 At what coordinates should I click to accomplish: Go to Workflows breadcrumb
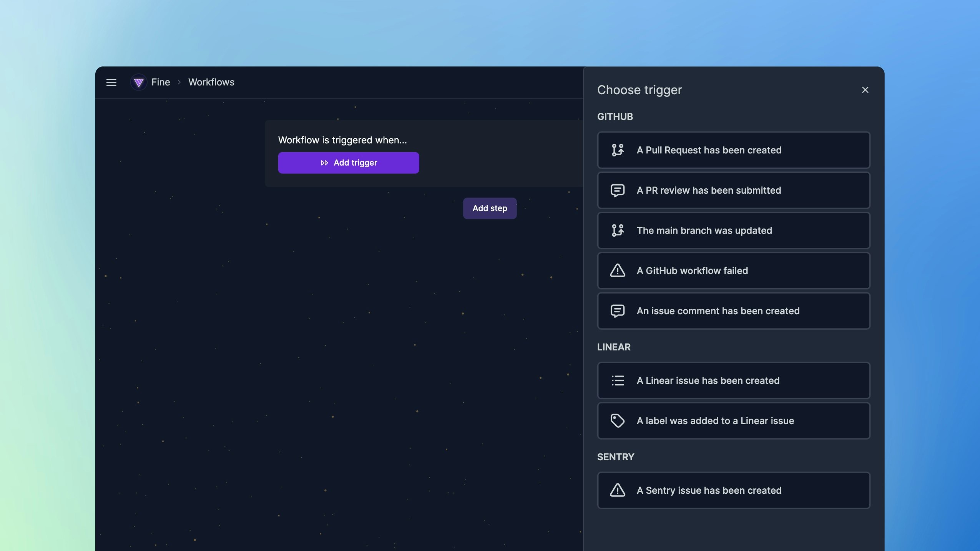[211, 82]
